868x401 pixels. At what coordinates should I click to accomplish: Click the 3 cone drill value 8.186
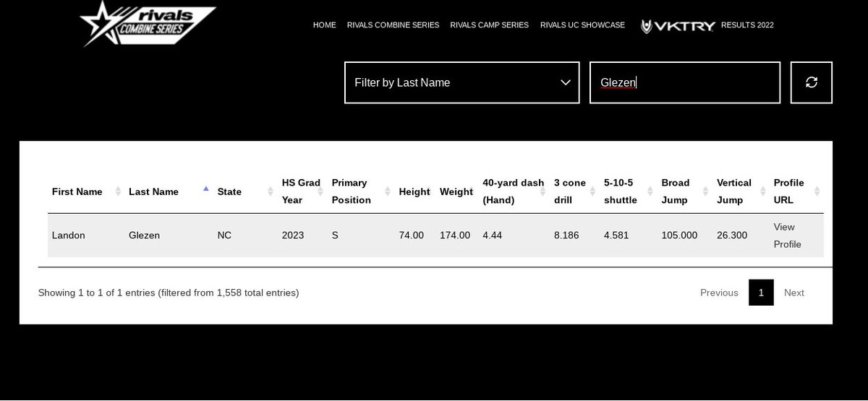566,236
